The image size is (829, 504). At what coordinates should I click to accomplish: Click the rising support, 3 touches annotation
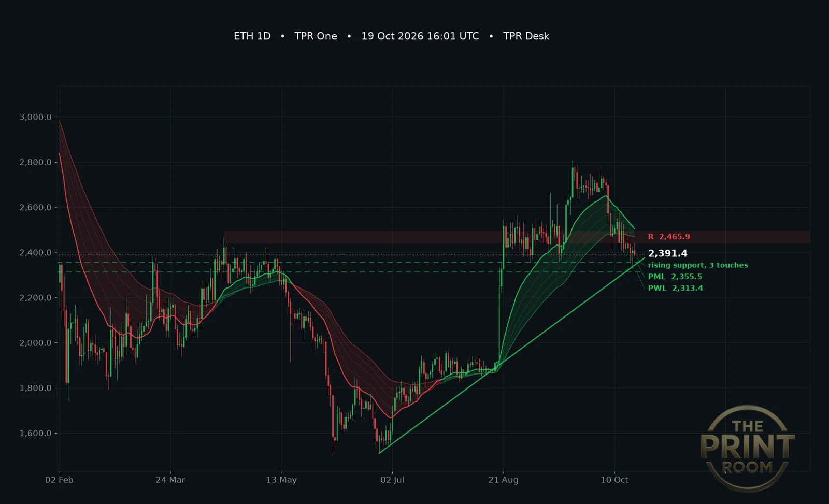coord(698,265)
